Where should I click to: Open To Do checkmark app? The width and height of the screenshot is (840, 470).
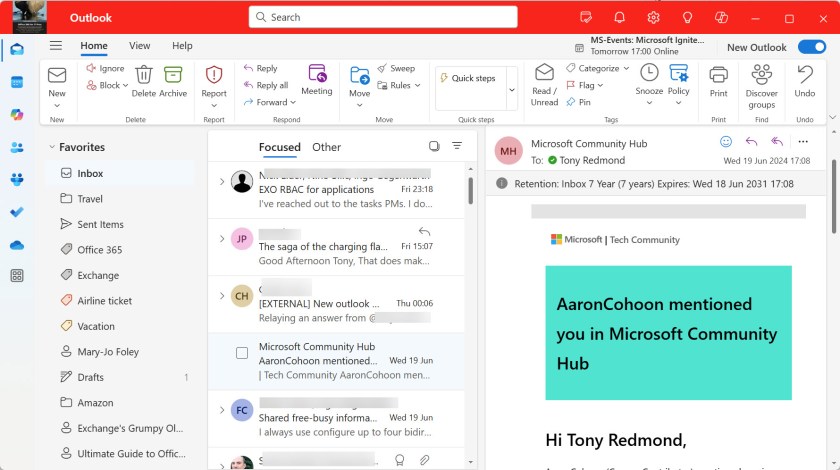17,212
